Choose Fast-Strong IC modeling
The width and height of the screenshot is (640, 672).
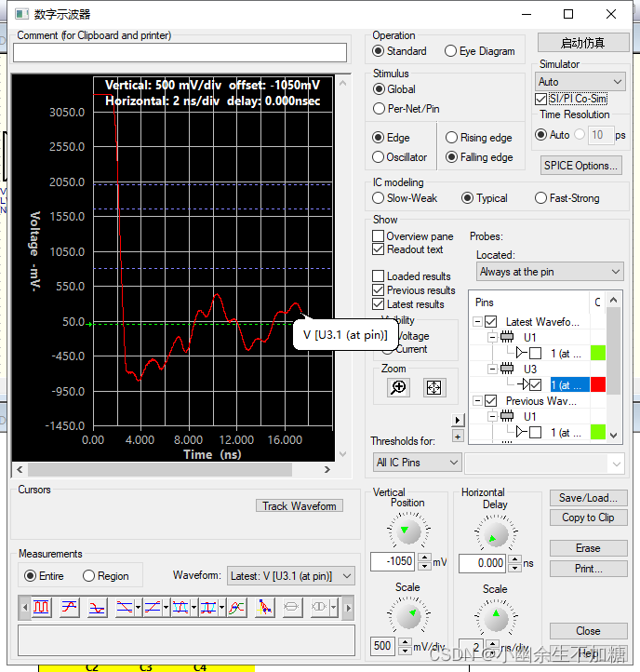click(567, 198)
